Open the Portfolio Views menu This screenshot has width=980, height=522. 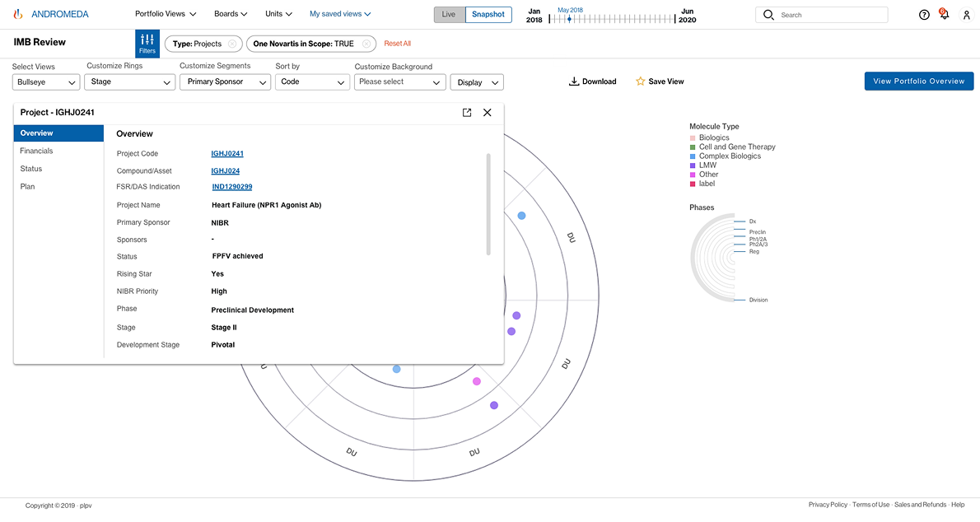166,14
